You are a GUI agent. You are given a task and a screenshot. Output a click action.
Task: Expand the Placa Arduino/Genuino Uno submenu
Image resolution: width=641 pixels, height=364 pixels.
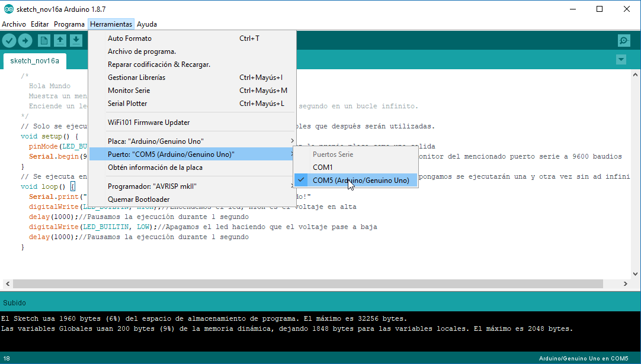tap(192, 141)
